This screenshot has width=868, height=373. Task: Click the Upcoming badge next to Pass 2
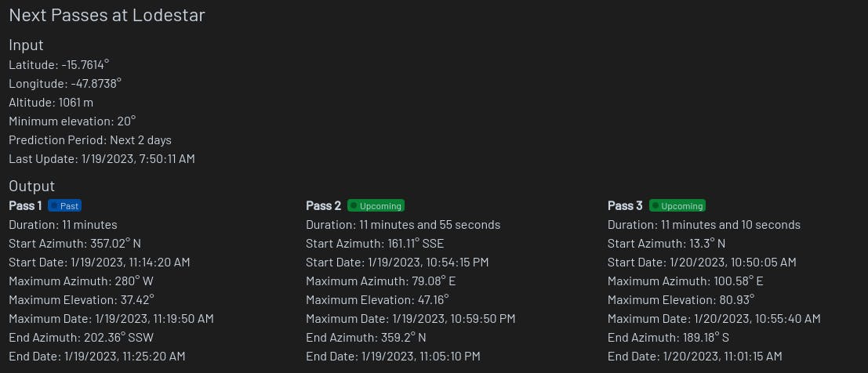[376, 205]
